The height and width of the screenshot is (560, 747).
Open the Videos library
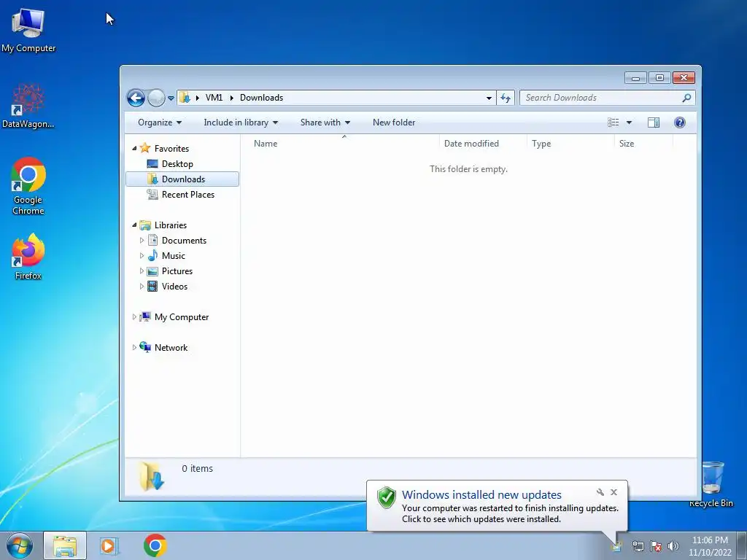click(174, 286)
